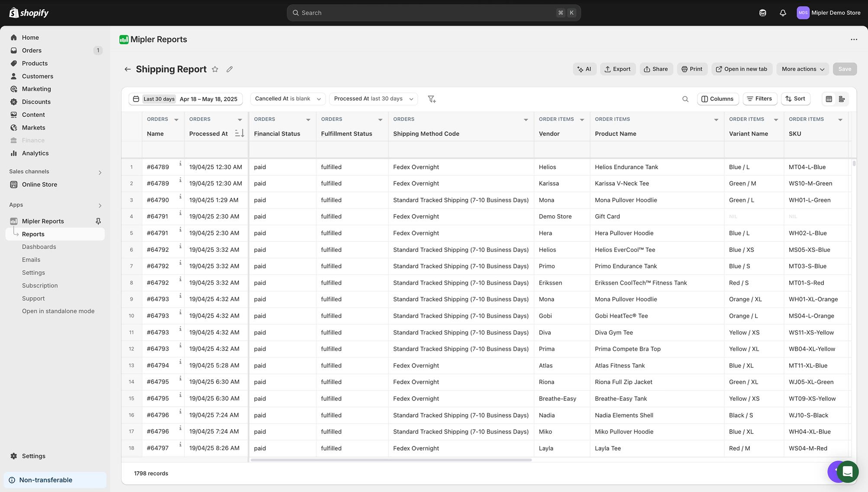Click the info icon on row 1

[181, 163]
